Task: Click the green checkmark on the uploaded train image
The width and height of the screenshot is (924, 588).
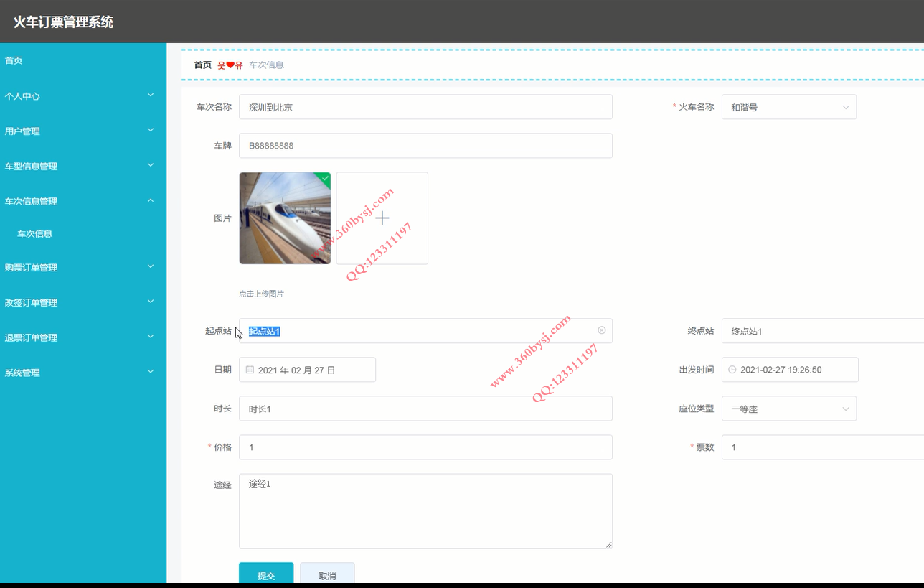Action: click(325, 177)
